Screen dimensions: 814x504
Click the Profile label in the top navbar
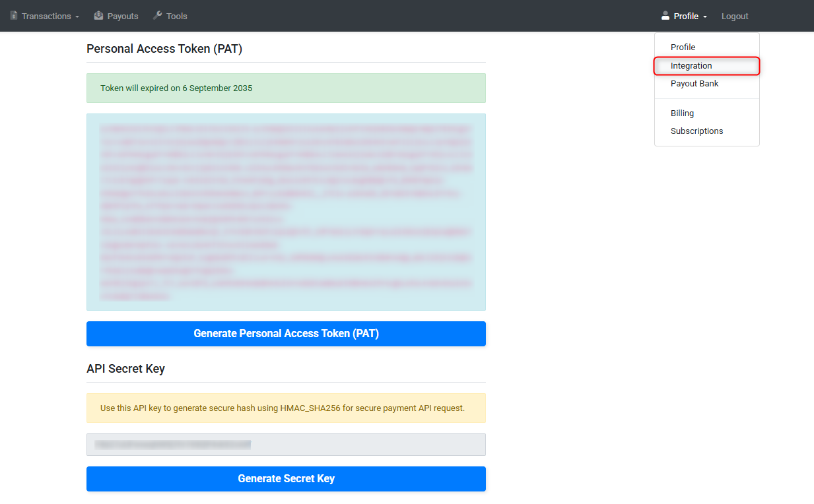(x=686, y=16)
